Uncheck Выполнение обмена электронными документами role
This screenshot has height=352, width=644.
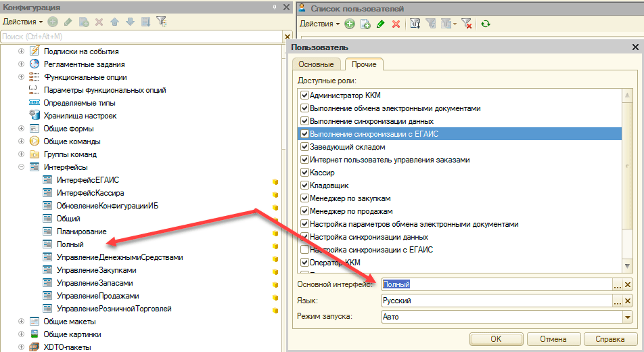[304, 108]
